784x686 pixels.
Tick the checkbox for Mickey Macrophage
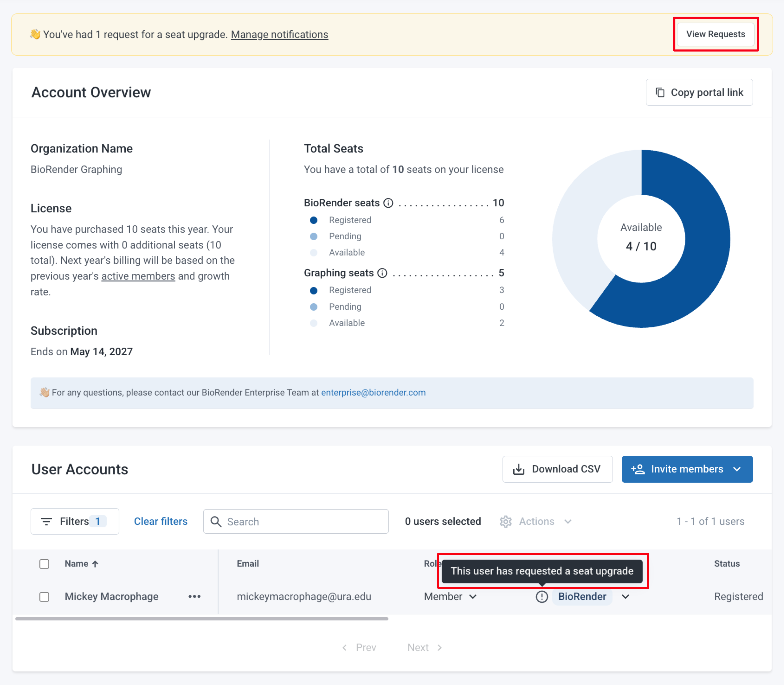pos(44,597)
